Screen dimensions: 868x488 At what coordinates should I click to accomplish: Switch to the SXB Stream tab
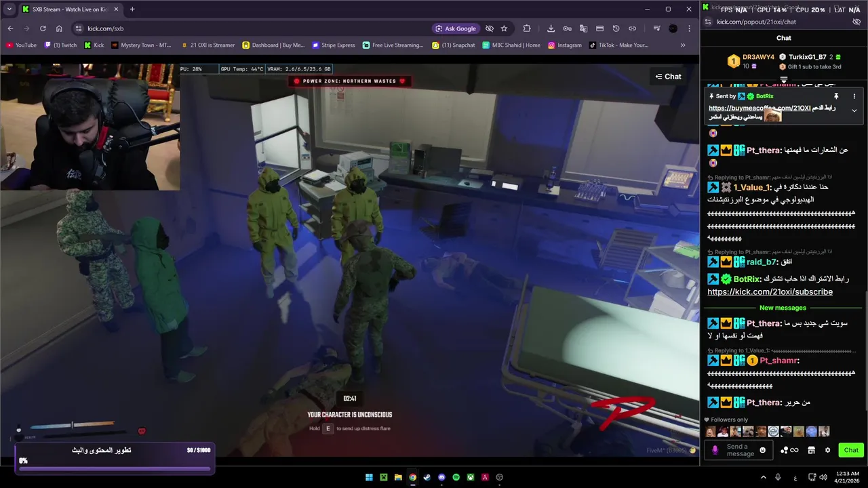point(71,9)
